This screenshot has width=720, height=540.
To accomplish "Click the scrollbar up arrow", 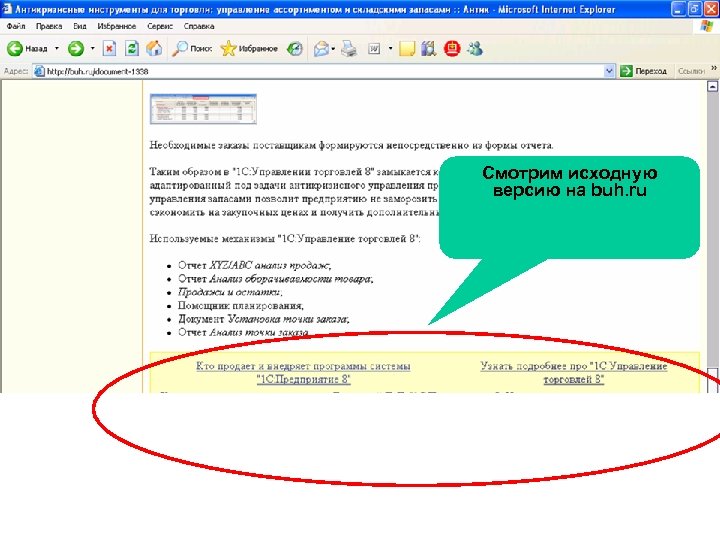I will click(x=712, y=86).
